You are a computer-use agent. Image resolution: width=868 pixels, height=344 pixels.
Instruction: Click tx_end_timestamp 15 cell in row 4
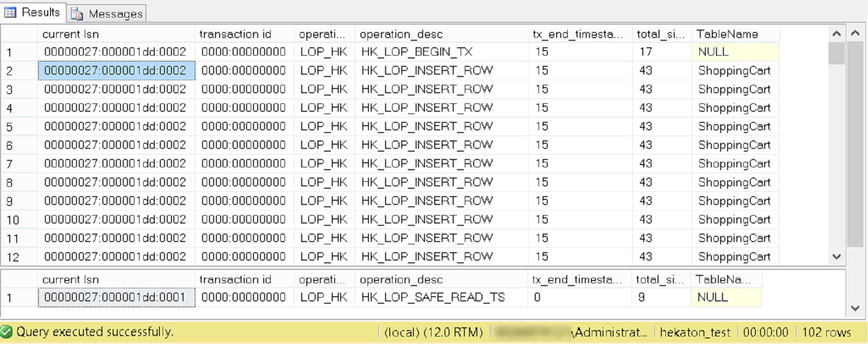coord(580,108)
